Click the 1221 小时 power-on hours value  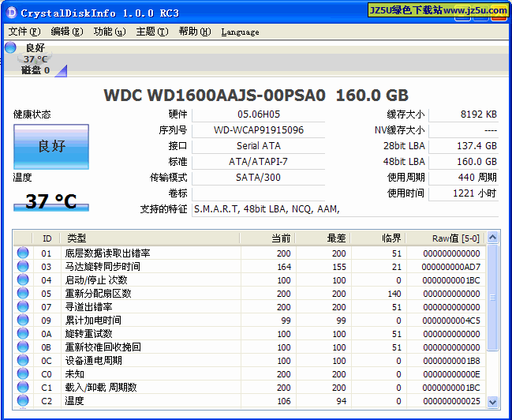point(464,193)
